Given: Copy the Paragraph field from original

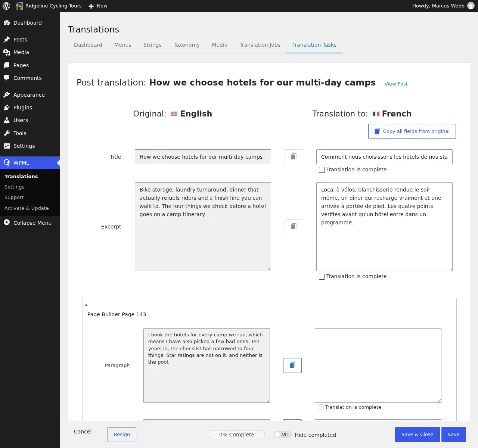Looking at the screenshot, I should click(292, 365).
